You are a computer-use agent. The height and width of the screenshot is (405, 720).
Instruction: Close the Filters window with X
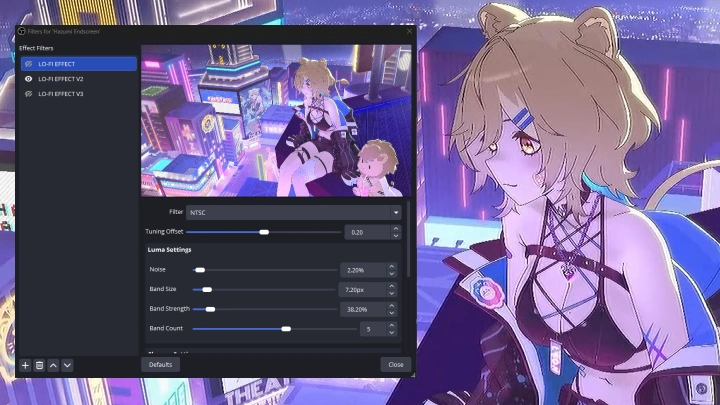tap(409, 31)
